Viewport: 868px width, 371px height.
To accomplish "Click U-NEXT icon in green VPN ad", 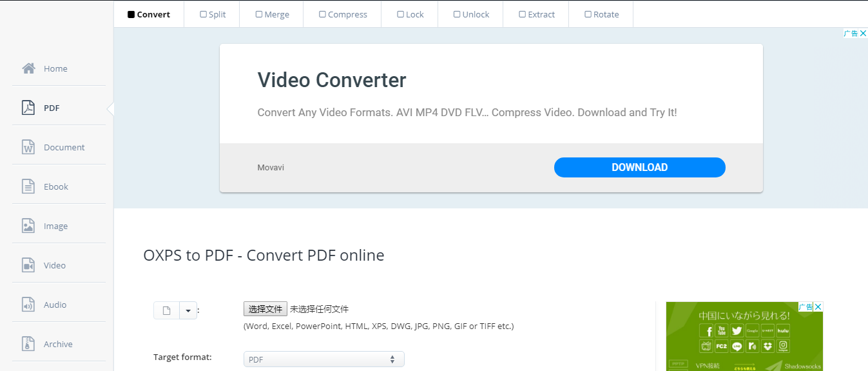I will coord(767,330).
